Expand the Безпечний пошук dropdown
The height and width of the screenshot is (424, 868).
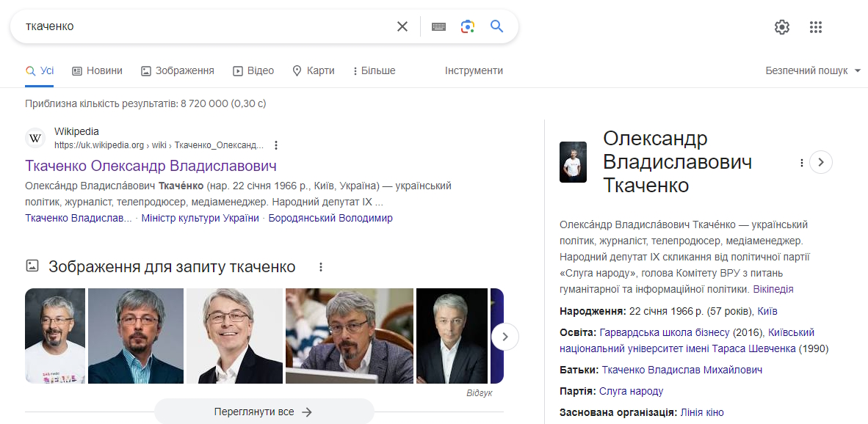813,71
